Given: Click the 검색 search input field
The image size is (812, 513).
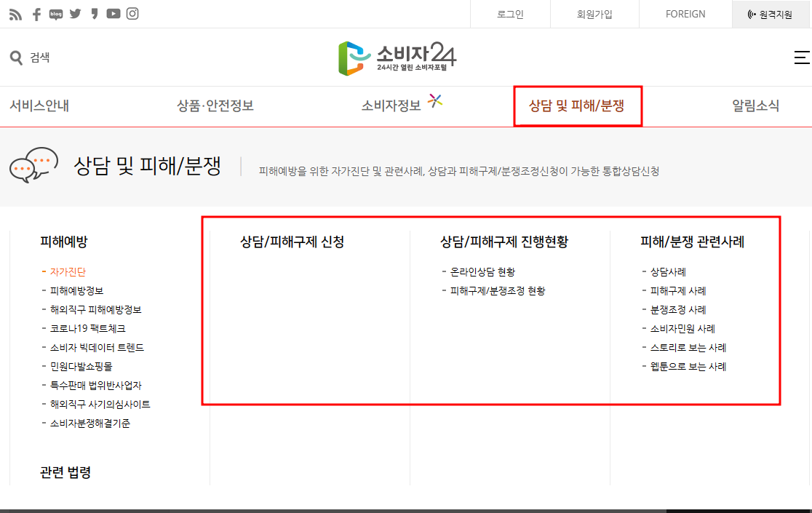Looking at the screenshot, I should coord(40,56).
